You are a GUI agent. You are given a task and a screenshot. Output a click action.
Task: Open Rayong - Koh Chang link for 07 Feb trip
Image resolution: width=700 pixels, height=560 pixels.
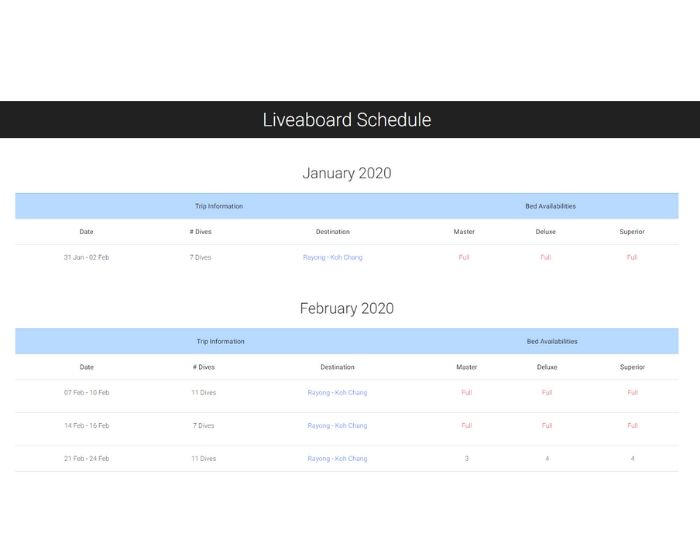click(x=337, y=393)
